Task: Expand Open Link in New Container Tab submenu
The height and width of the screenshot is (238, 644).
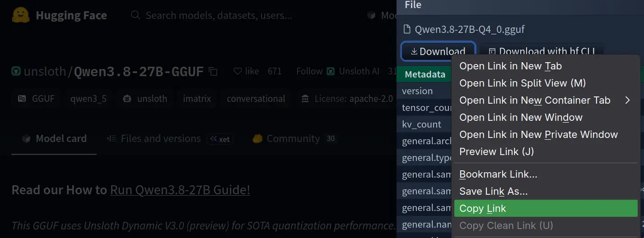Action: click(546, 100)
